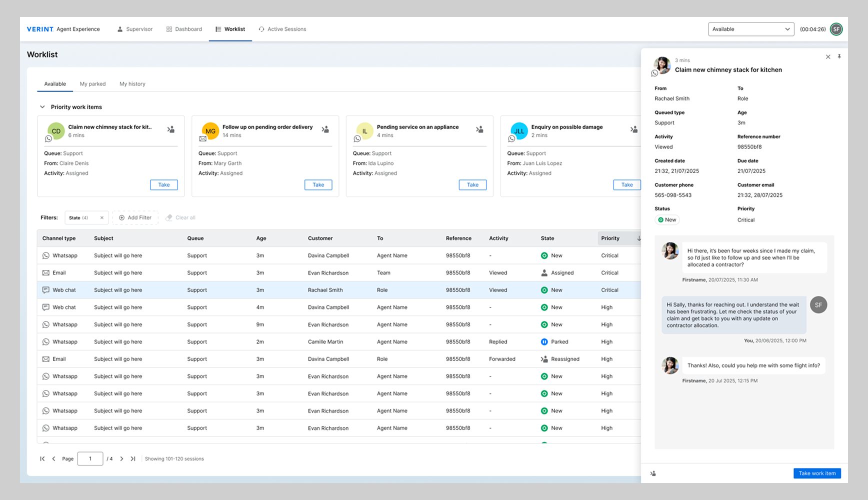The image size is (868, 500).
Task: Click reassign icon at details panel bottom
Action: point(653,473)
